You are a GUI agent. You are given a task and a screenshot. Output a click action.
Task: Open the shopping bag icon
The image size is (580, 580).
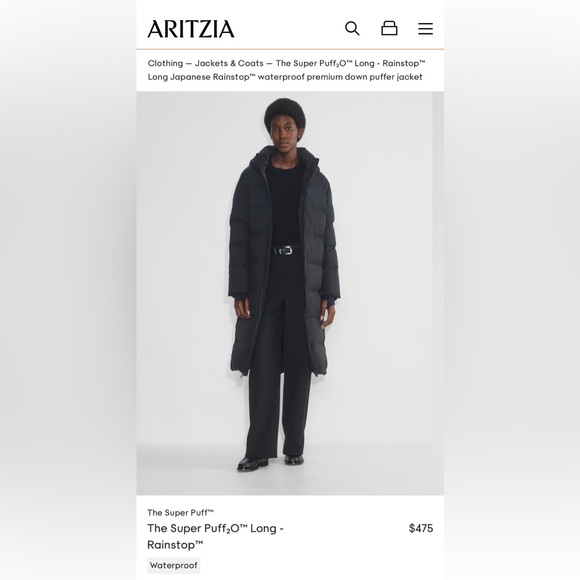click(x=389, y=28)
